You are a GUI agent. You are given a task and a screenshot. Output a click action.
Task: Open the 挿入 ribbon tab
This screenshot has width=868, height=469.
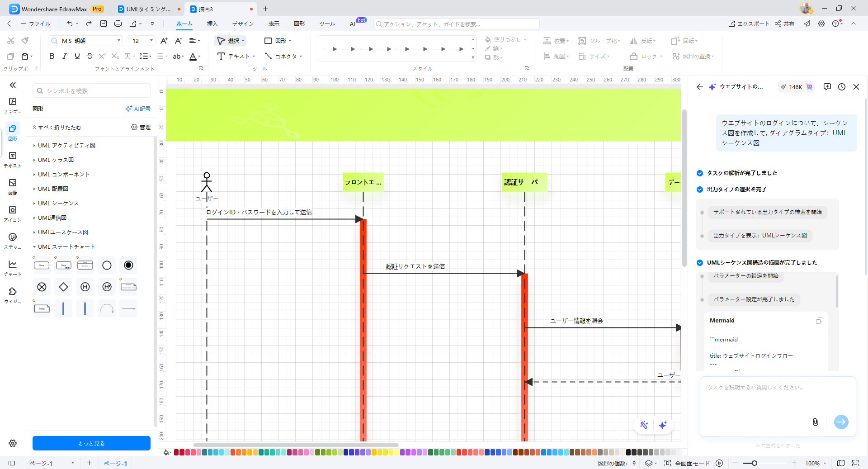point(212,24)
